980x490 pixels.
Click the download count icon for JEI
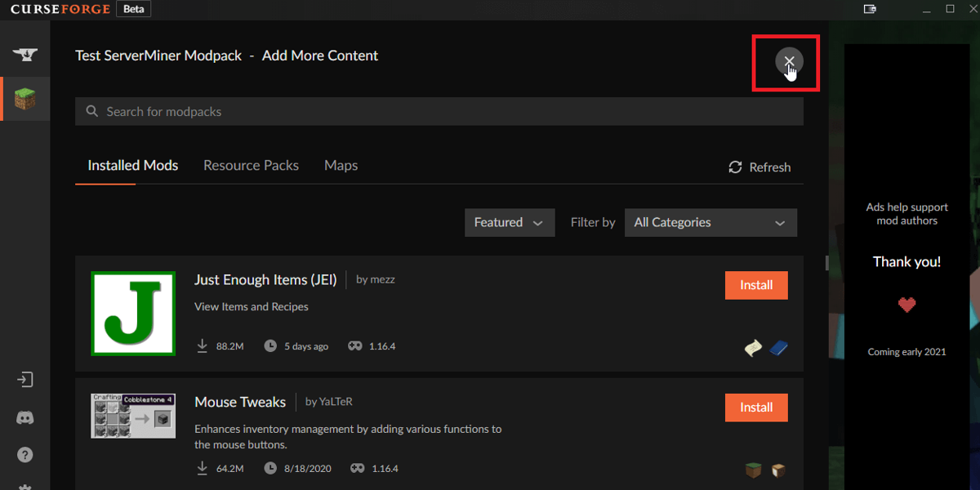point(202,346)
